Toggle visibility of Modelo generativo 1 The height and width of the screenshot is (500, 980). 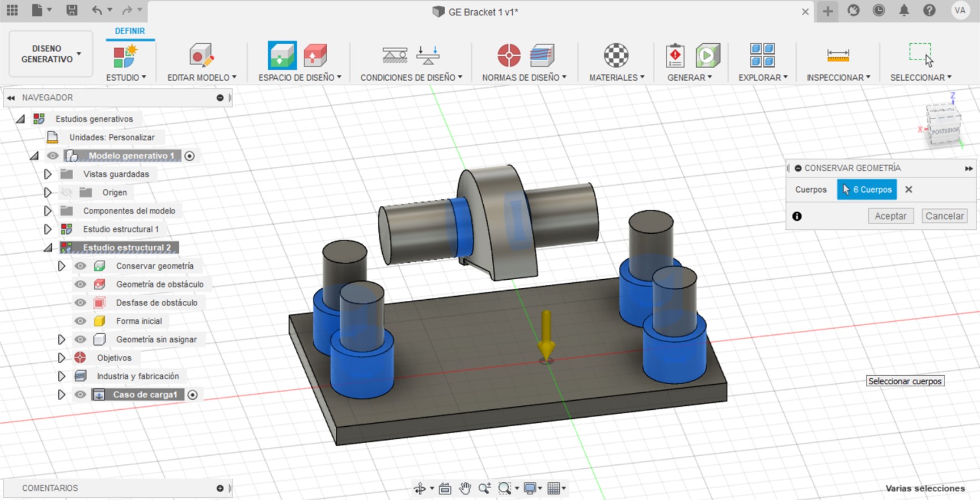click(x=53, y=156)
